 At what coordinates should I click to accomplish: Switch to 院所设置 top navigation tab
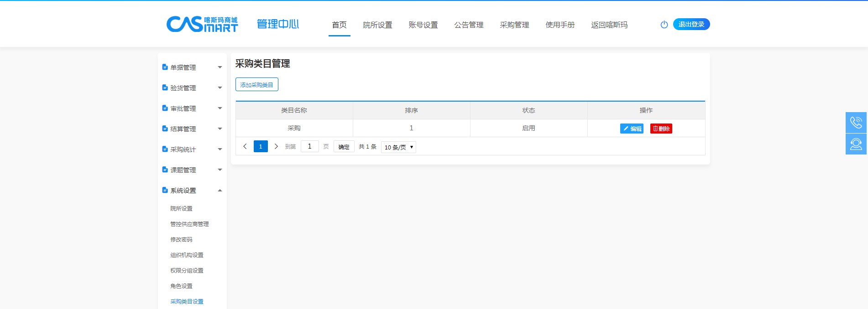click(x=377, y=25)
